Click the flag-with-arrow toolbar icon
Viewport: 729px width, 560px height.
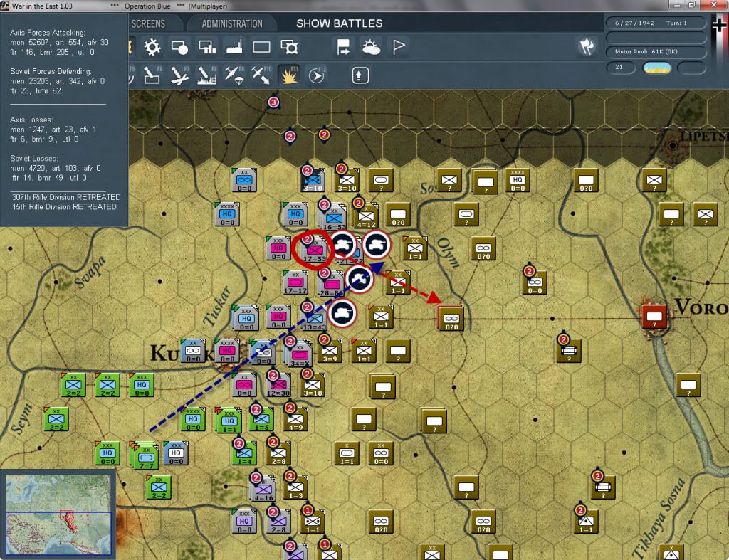click(343, 47)
